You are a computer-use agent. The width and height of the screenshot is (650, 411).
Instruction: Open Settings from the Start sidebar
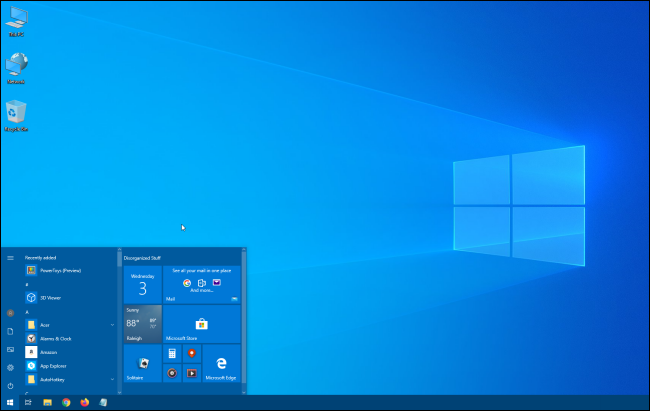(x=10, y=367)
